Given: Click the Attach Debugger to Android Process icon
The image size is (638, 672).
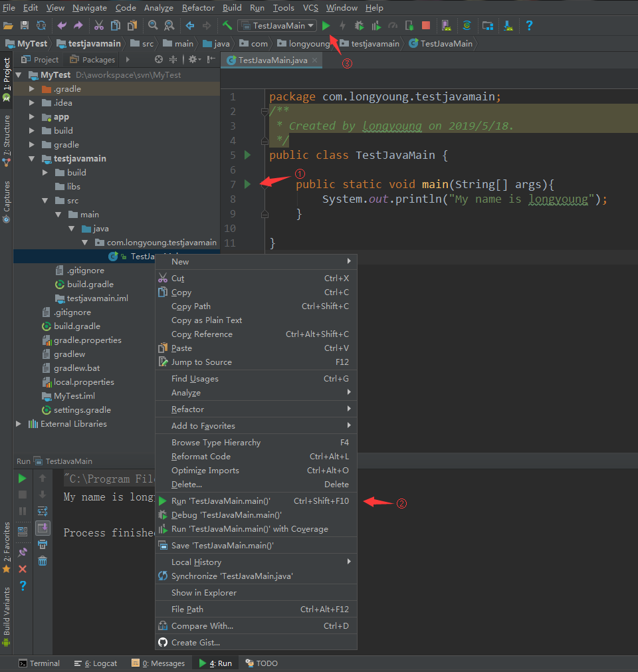Looking at the screenshot, I should [410, 25].
